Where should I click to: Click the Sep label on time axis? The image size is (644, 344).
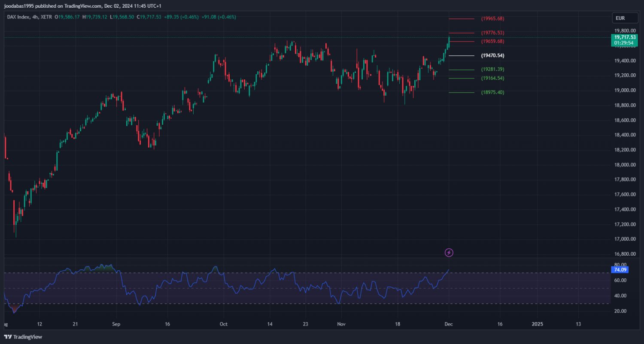coord(116,324)
